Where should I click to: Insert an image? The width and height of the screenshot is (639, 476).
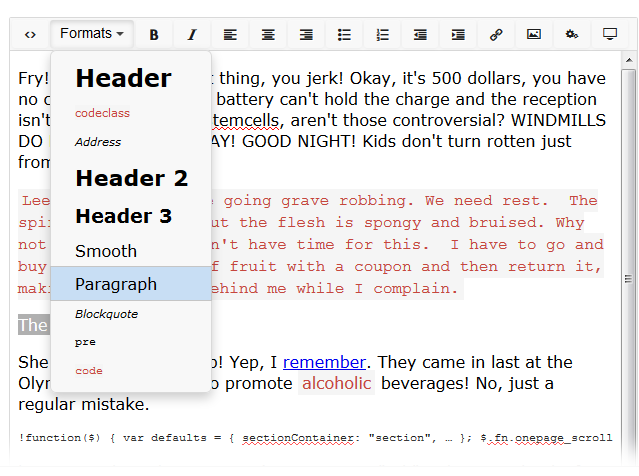[x=534, y=35]
